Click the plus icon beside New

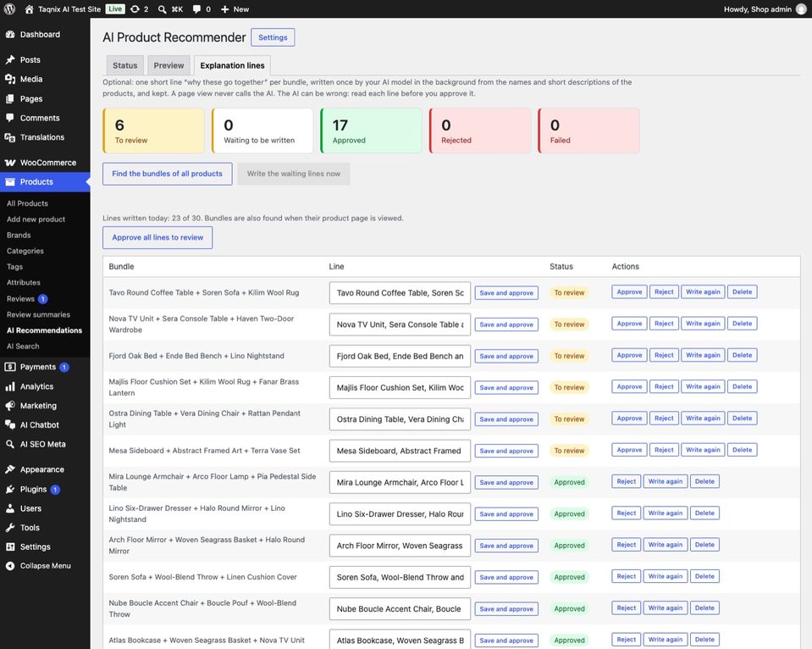(x=224, y=8)
